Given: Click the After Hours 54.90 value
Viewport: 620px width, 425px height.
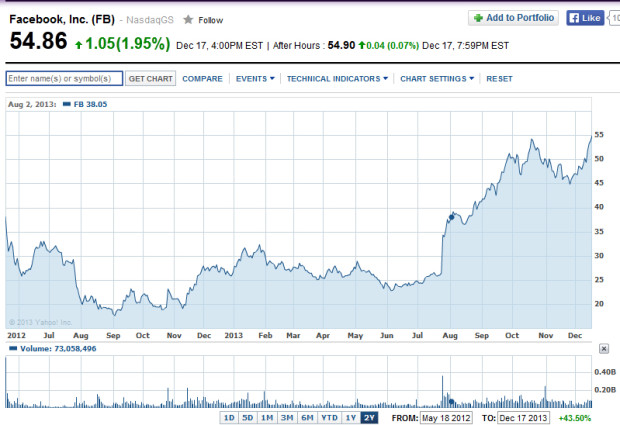Looking at the screenshot, I should click(341, 45).
